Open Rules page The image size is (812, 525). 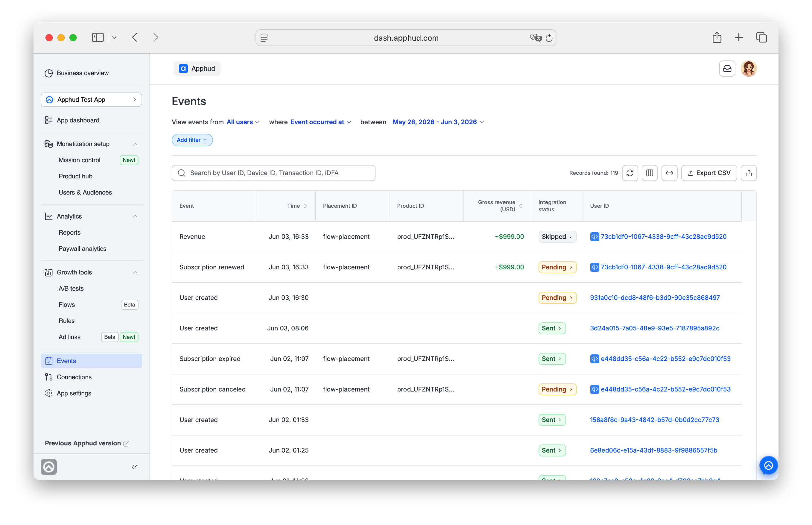tap(66, 321)
